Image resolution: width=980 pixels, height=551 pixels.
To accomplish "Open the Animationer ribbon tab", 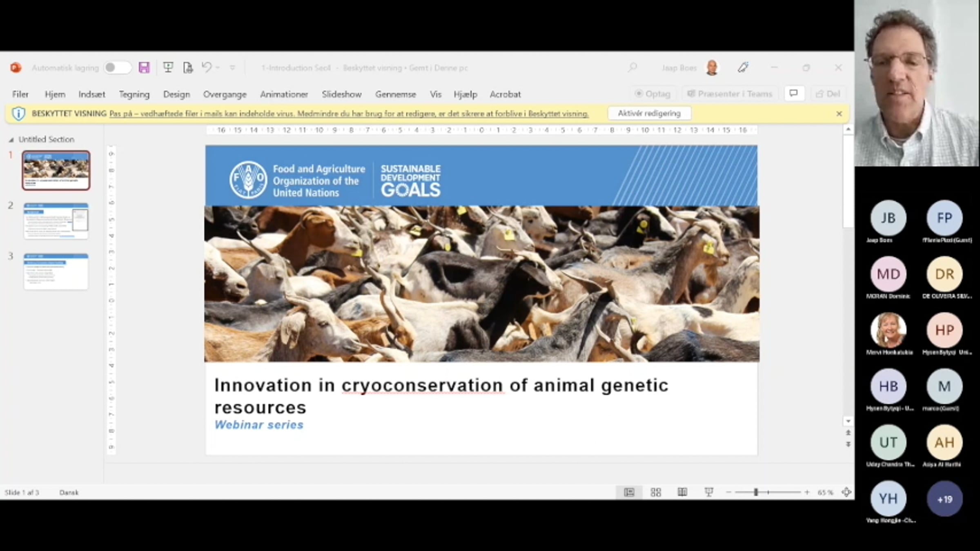I will pyautogui.click(x=284, y=94).
